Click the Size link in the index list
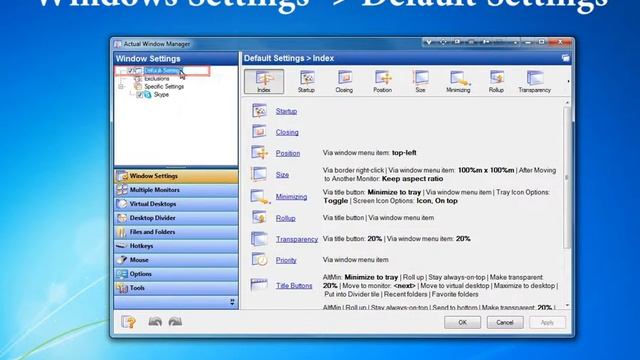This screenshot has width=640, height=360. (282, 175)
